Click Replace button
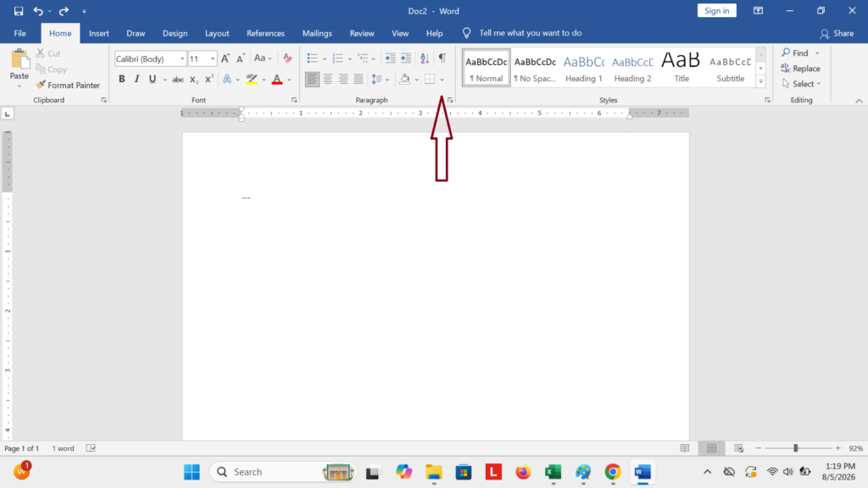 click(x=800, y=69)
